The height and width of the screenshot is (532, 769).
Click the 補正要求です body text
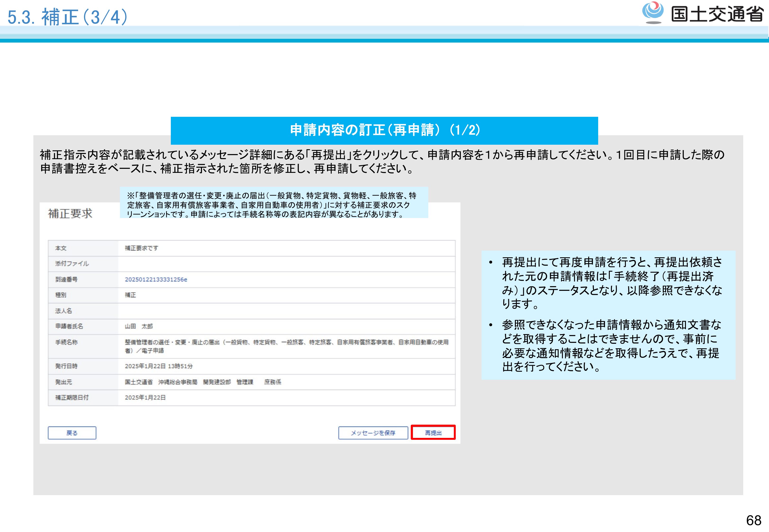(x=141, y=248)
